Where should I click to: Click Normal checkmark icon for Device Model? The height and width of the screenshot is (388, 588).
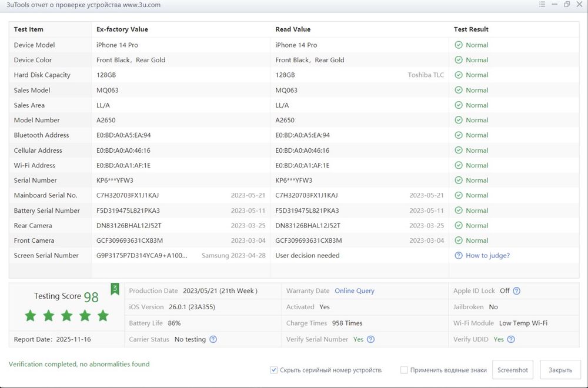pyautogui.click(x=459, y=45)
